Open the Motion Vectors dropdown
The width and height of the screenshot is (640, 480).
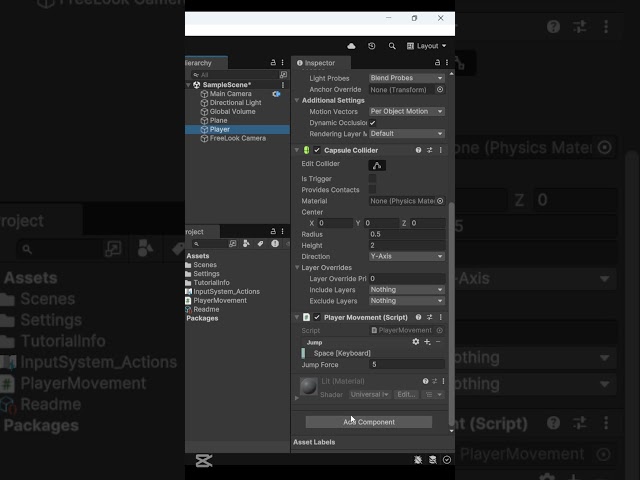click(x=407, y=111)
